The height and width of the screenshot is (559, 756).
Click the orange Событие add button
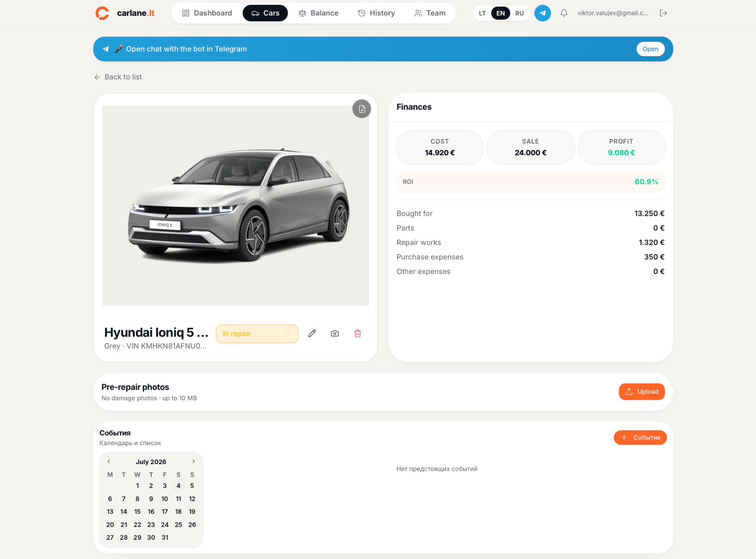point(640,437)
